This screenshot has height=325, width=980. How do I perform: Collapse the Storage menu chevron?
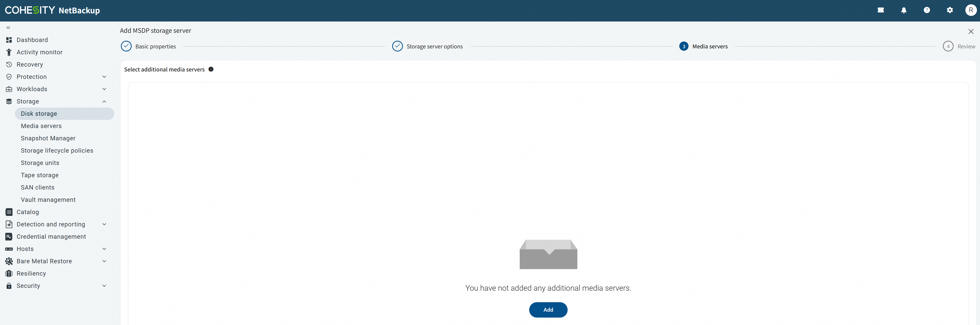point(104,102)
